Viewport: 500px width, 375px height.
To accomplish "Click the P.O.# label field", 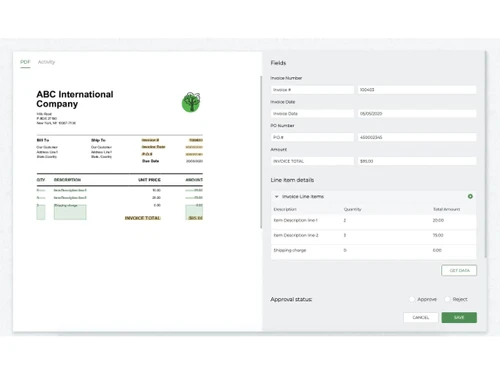I will tap(312, 137).
